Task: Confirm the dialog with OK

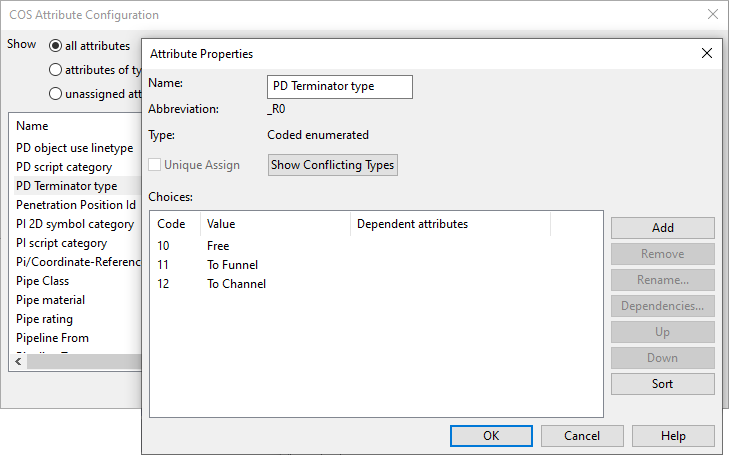Action: coord(491,436)
